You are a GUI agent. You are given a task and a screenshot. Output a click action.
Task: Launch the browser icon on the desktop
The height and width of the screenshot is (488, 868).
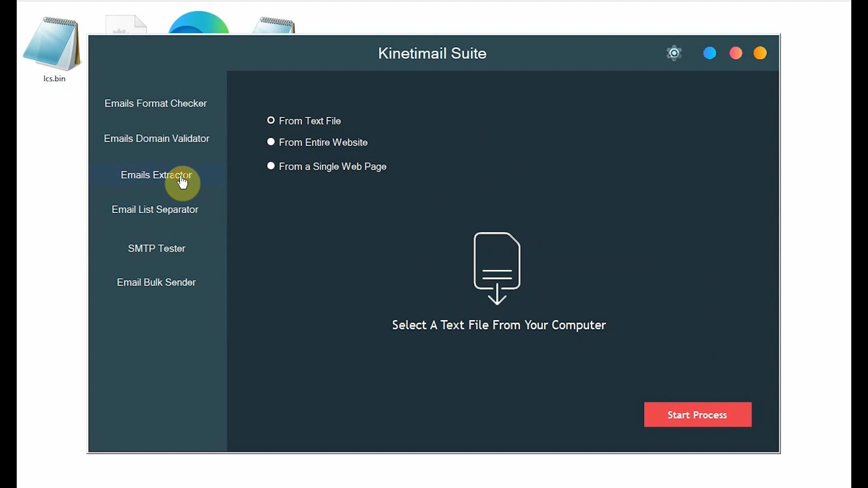pyautogui.click(x=198, y=23)
